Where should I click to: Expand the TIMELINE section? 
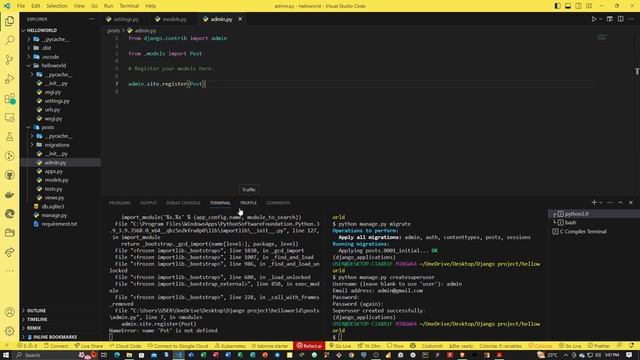pyautogui.click(x=60, y=319)
